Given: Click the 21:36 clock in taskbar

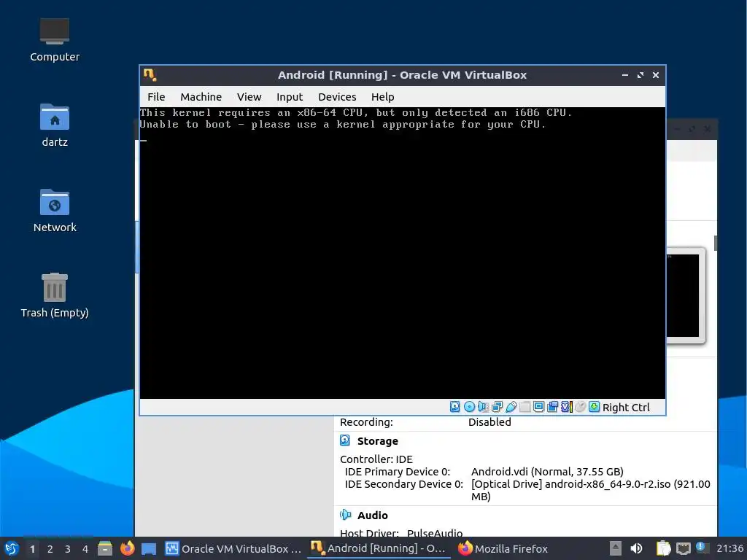Looking at the screenshot, I should pos(729,548).
